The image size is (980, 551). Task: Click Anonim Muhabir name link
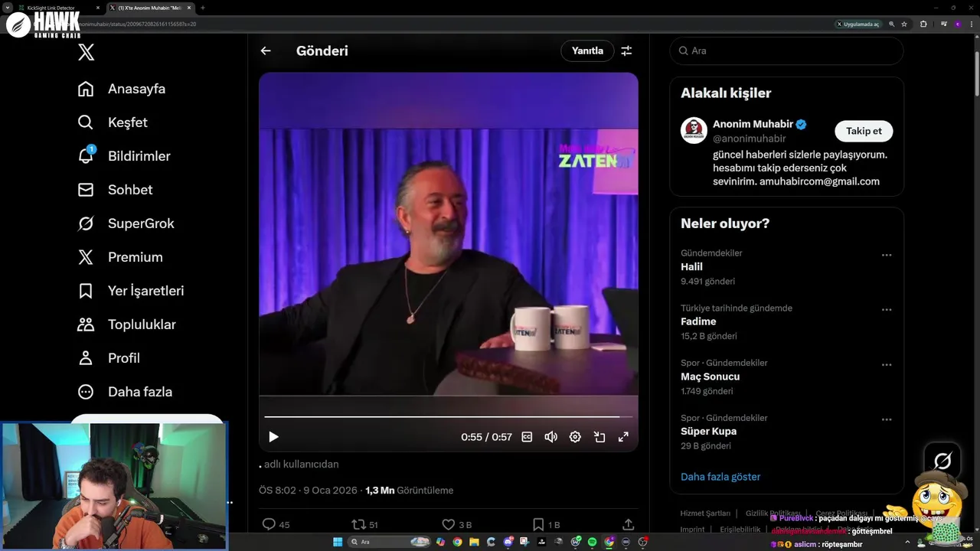coord(753,124)
